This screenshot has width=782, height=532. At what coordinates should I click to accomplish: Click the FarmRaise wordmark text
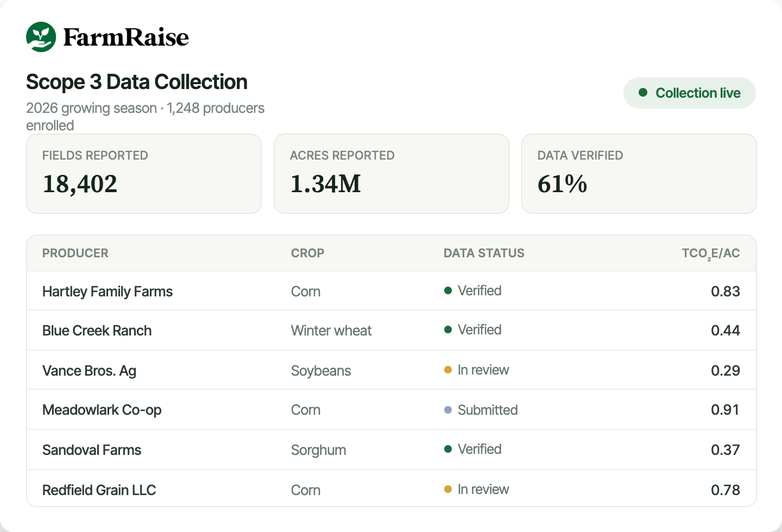(x=126, y=37)
